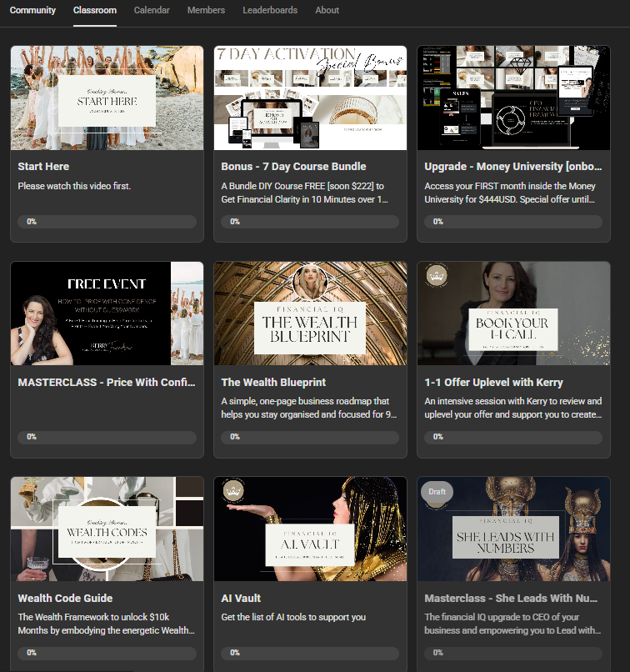Select the Classroom tab

pyautogui.click(x=95, y=10)
